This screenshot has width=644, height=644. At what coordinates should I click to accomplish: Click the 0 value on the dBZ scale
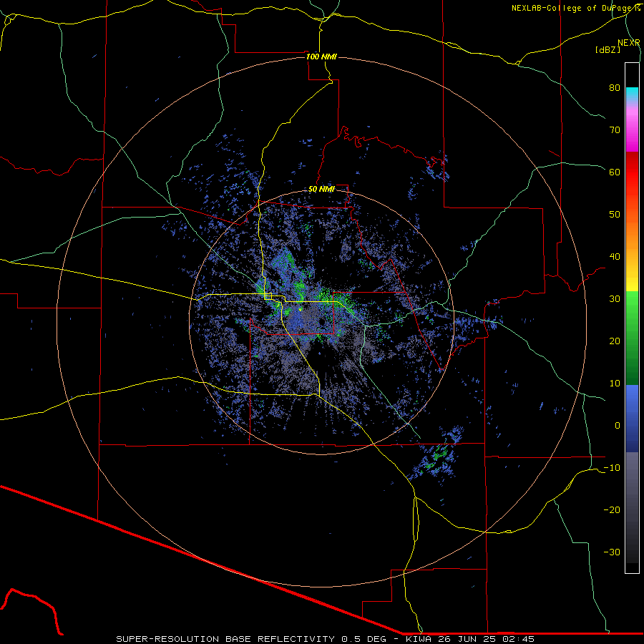coord(618,426)
